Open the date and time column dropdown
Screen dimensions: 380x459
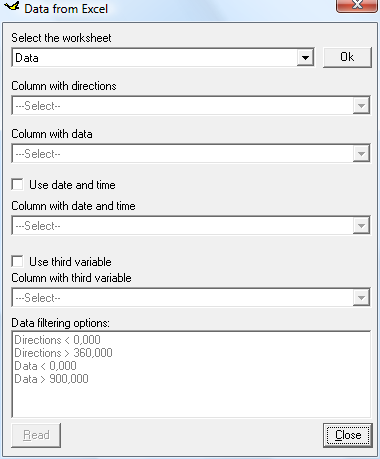pos(361,226)
